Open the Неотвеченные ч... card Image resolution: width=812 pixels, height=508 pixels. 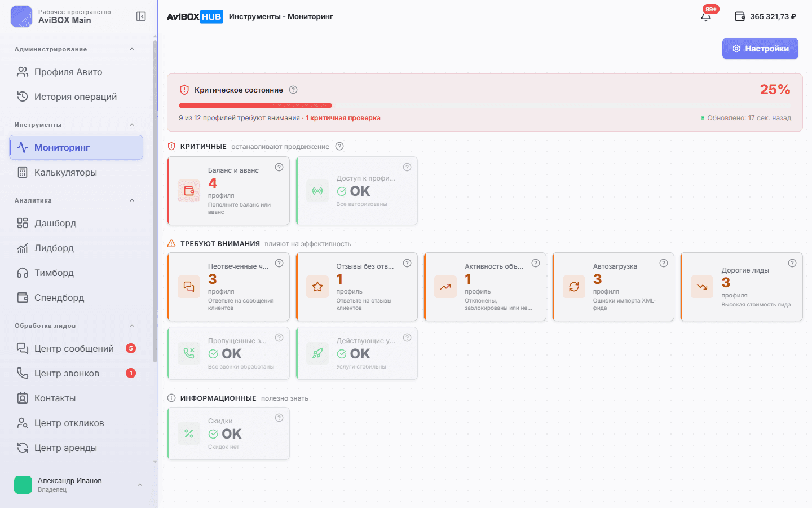click(228, 287)
